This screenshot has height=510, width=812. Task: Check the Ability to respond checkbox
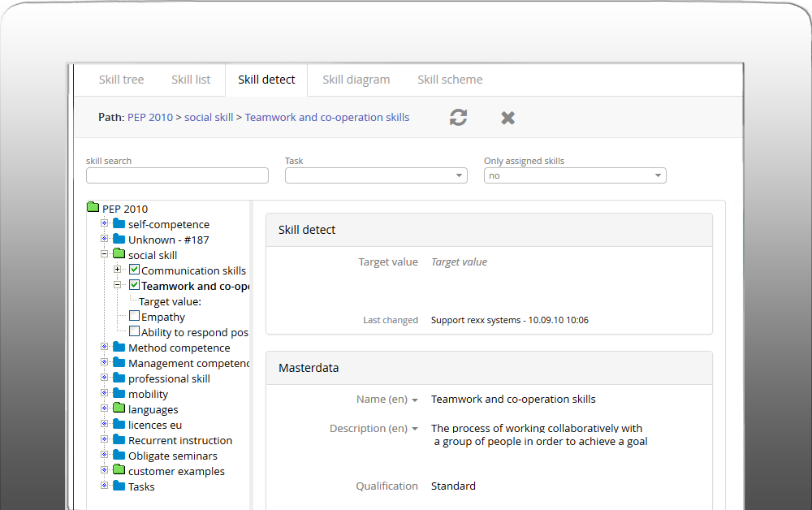(x=134, y=331)
